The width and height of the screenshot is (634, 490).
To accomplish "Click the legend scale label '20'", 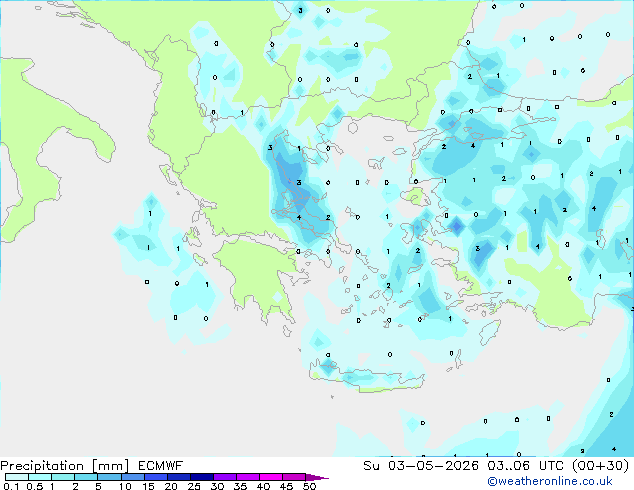I will [171, 486].
